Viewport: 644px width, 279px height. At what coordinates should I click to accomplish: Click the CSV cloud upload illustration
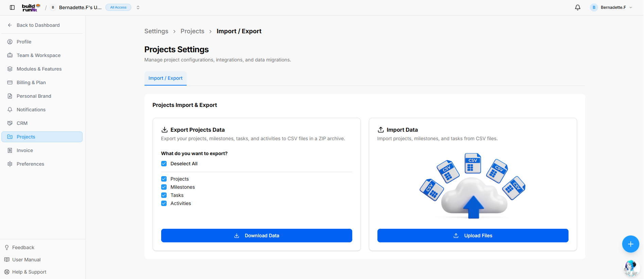click(473, 186)
